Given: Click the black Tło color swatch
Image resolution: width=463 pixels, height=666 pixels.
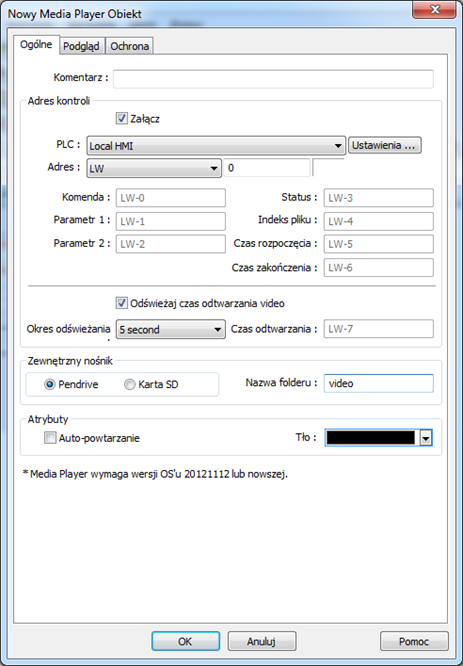Looking at the screenshot, I should click(x=370, y=437).
